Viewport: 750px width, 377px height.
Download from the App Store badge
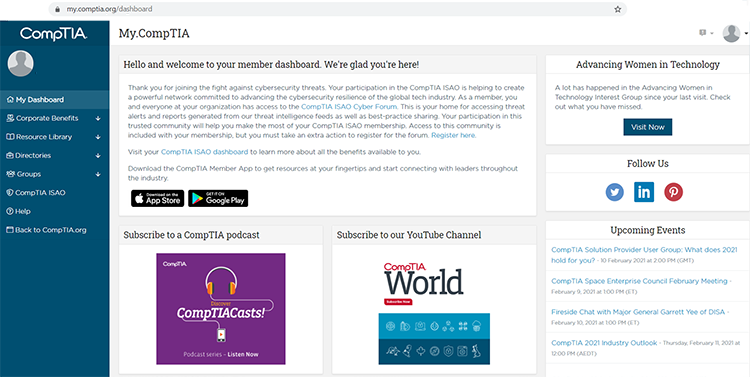click(158, 199)
